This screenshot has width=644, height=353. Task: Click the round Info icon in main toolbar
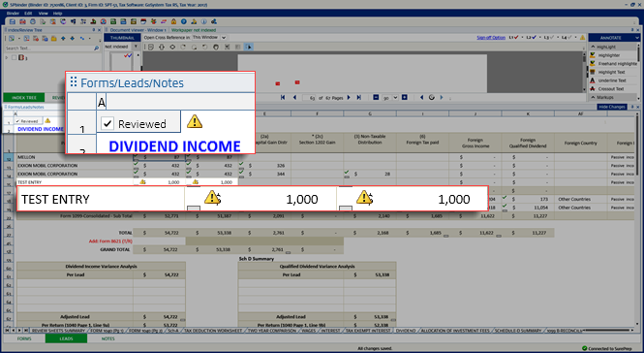point(203,21)
